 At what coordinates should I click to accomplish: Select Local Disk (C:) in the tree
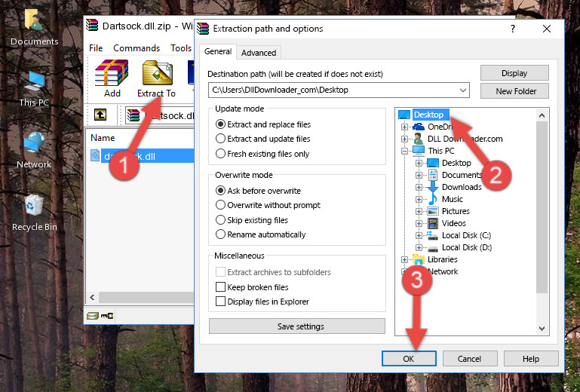tap(466, 235)
